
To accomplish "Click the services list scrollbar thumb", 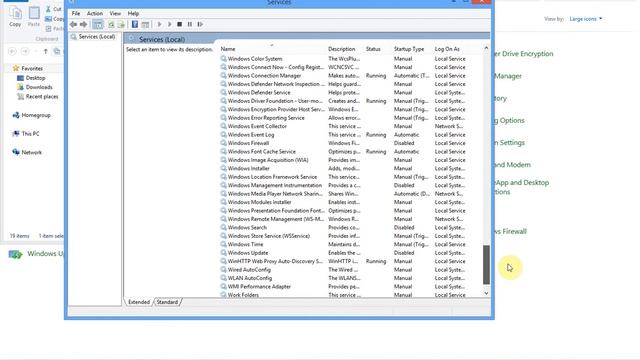I will pos(486,264).
